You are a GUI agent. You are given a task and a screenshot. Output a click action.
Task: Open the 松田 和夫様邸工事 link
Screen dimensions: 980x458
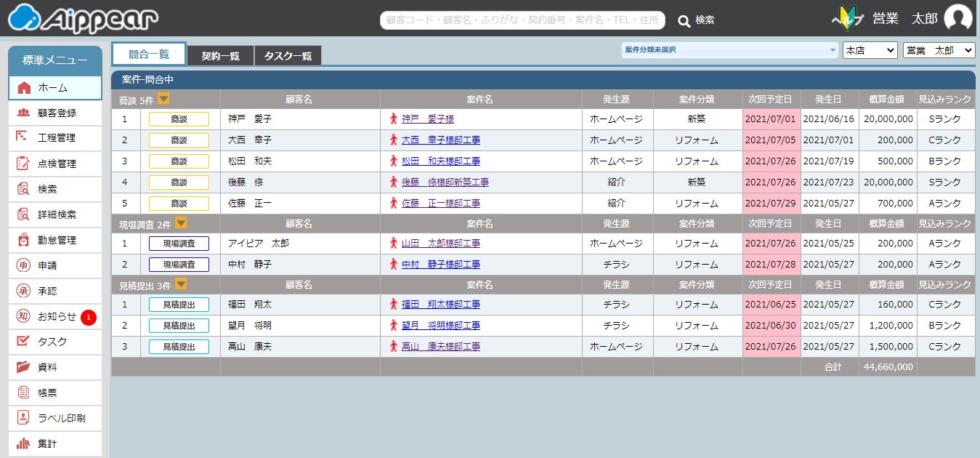pyautogui.click(x=441, y=161)
